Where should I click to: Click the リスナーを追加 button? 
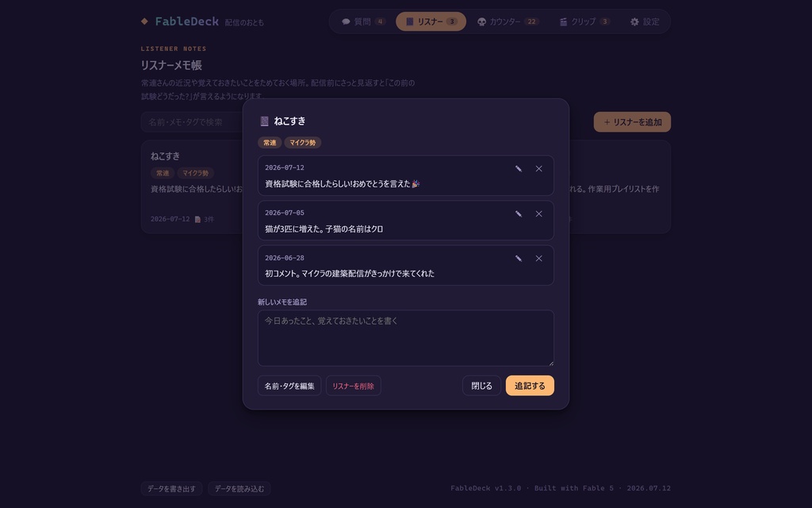[632, 121]
